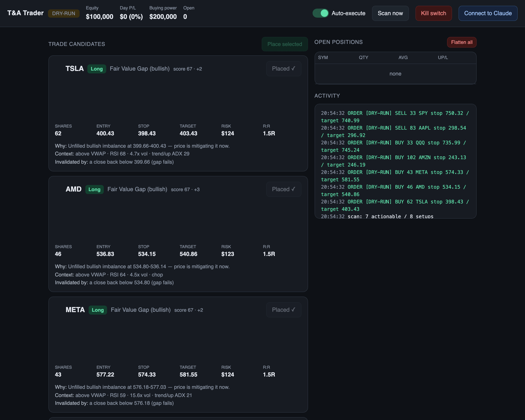Click the SELL 83 AAPL order log entry
This screenshot has height=420, width=525.
click(x=394, y=131)
